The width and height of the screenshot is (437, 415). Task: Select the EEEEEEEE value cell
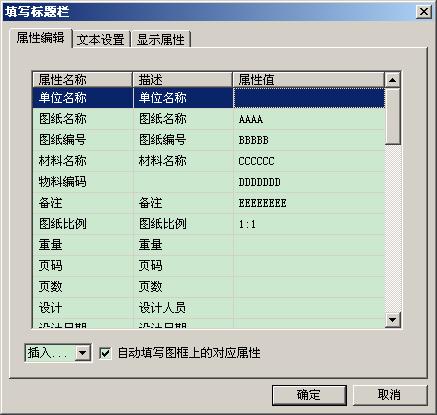click(x=309, y=203)
